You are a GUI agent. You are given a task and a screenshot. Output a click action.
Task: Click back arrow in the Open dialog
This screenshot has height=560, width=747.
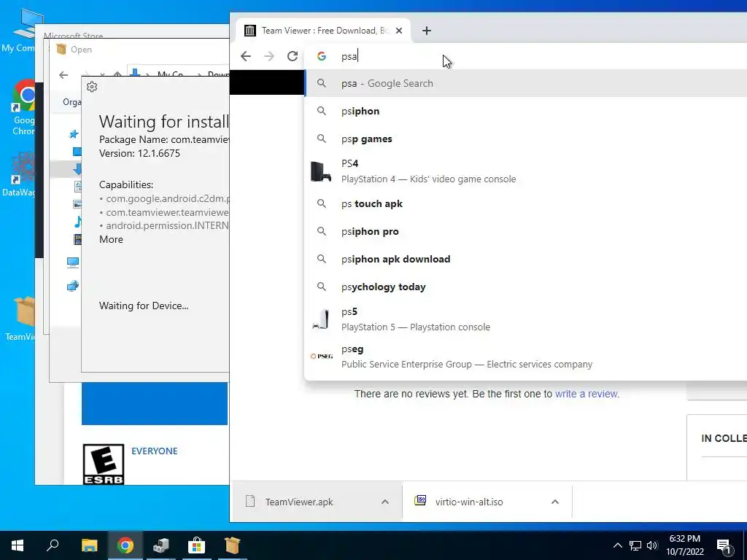[x=63, y=75]
